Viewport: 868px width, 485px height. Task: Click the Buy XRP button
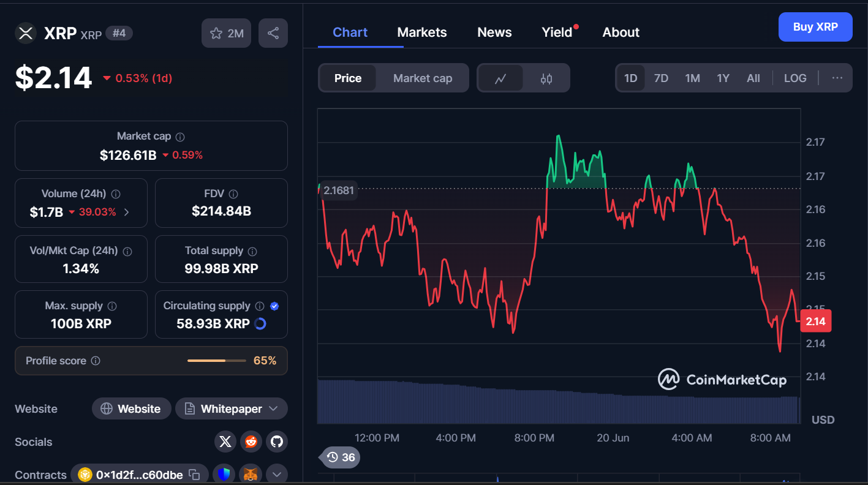pyautogui.click(x=815, y=27)
